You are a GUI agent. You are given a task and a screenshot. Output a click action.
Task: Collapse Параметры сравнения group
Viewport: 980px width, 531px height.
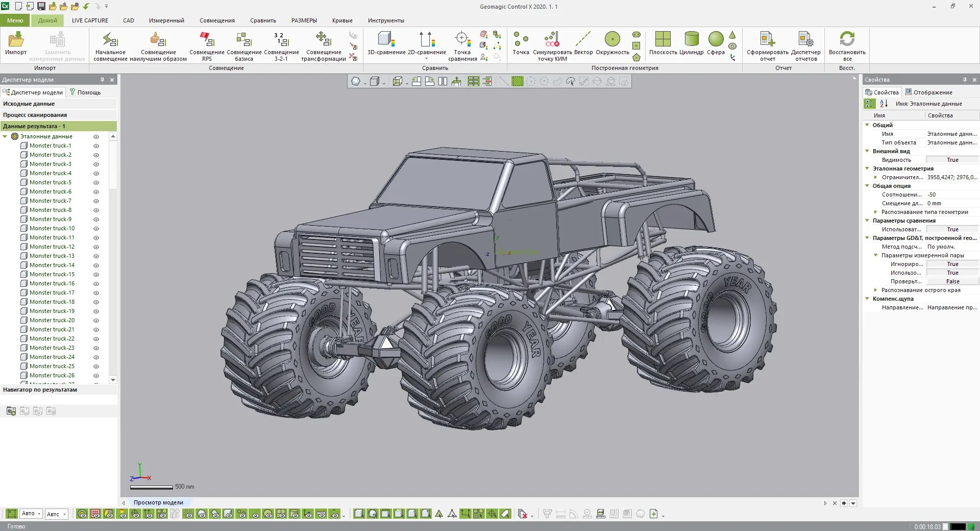pos(867,220)
